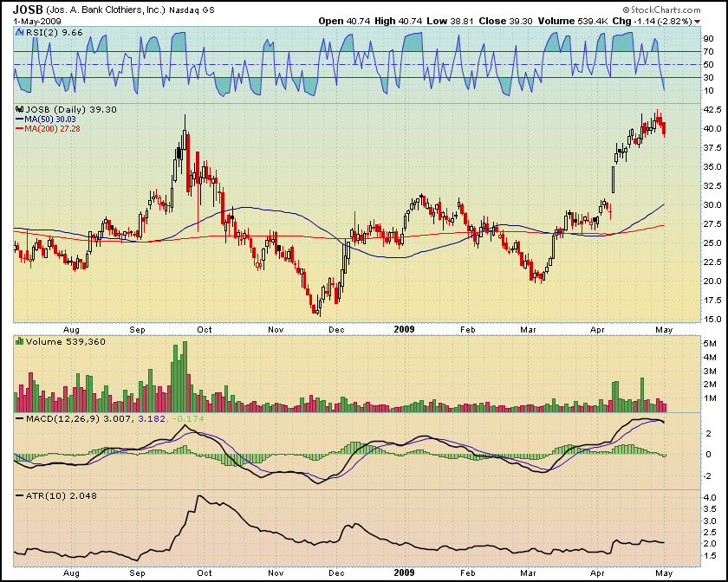Click the Aug label under the ATR panel
The image size is (728, 582).
(71, 572)
